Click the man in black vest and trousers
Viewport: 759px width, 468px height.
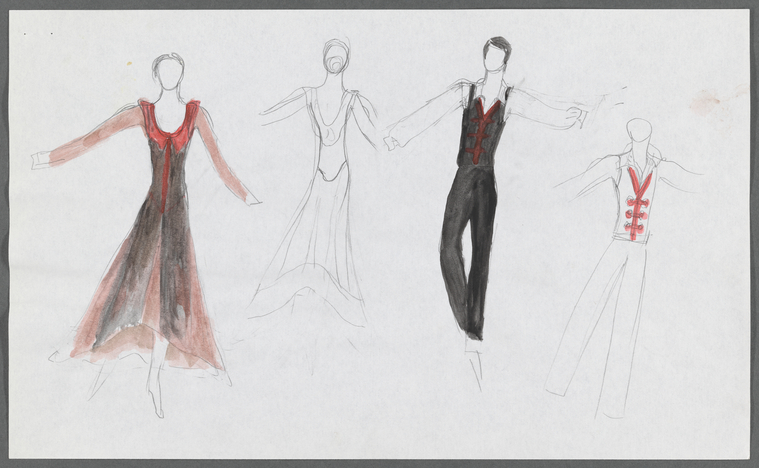484,213
